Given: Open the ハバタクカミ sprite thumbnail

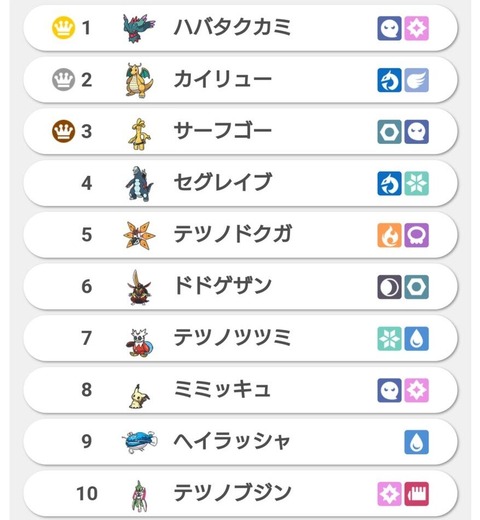Looking at the screenshot, I should 139,28.
